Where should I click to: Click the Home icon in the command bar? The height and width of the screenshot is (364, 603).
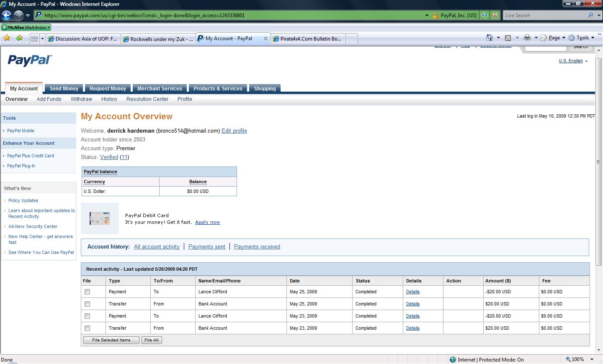coord(489,38)
